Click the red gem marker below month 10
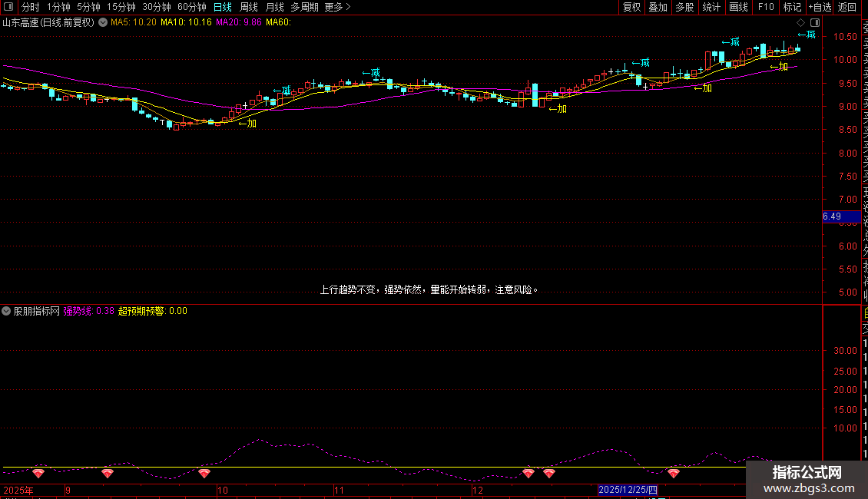Viewport: 868px width, 499px height. [204, 474]
